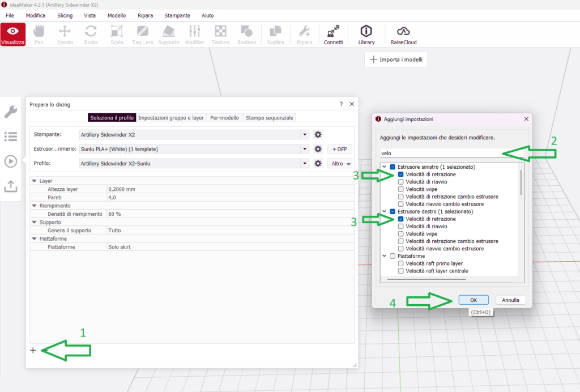Switch to the Per-modello tab

[224, 118]
